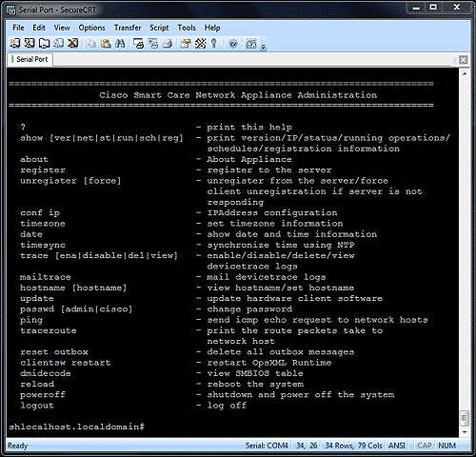476x457 pixels.
Task: Click the Disconnect icon with red X
Action: pos(73,43)
